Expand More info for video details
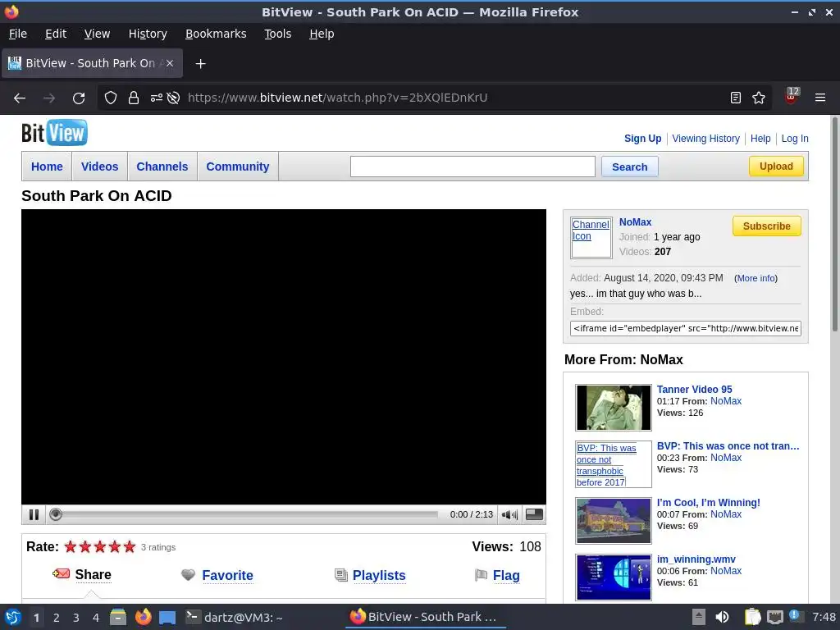Screen dimensions: 840x630 tap(756, 278)
